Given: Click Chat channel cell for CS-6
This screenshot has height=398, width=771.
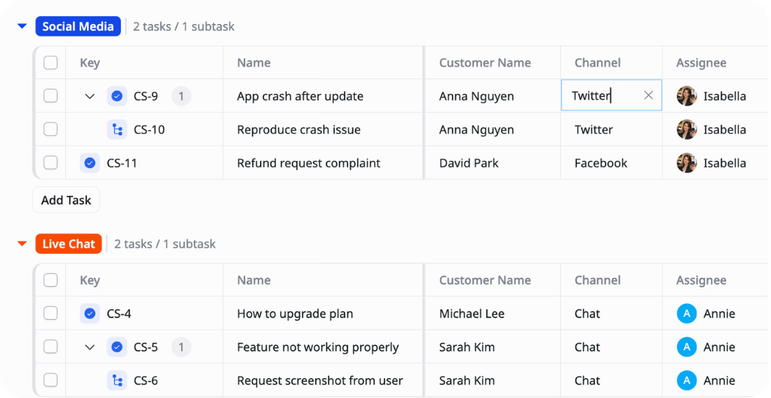Looking at the screenshot, I should click(587, 380).
